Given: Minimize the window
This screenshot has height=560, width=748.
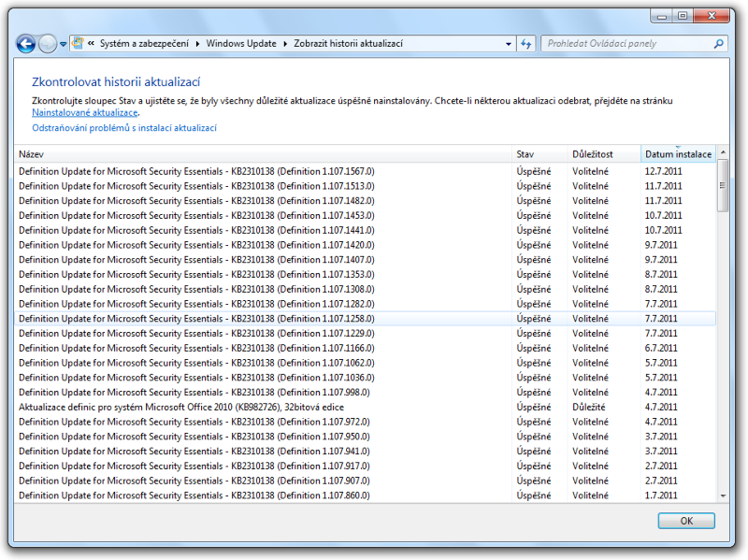Looking at the screenshot, I should 662,16.
